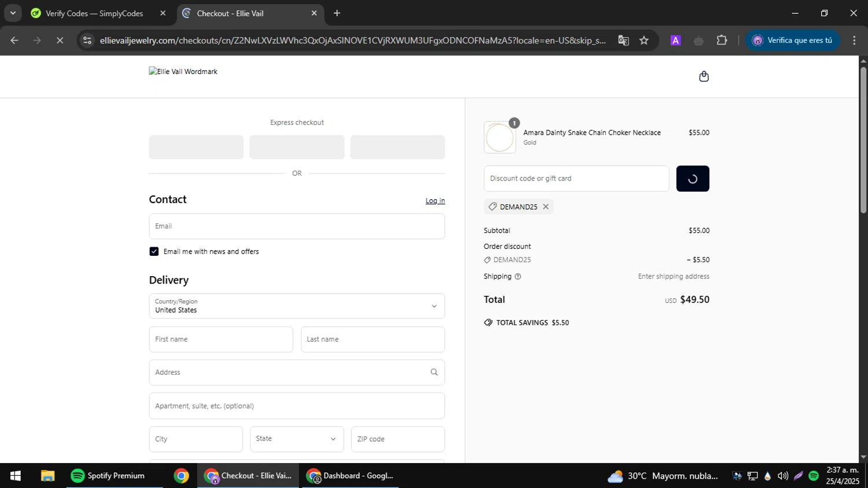Click the purple A extension icon

click(x=675, y=41)
